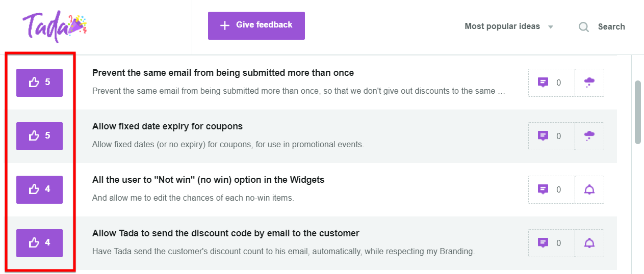Upvote the "Not win" option idea
The image size is (644, 274).
click(x=39, y=189)
